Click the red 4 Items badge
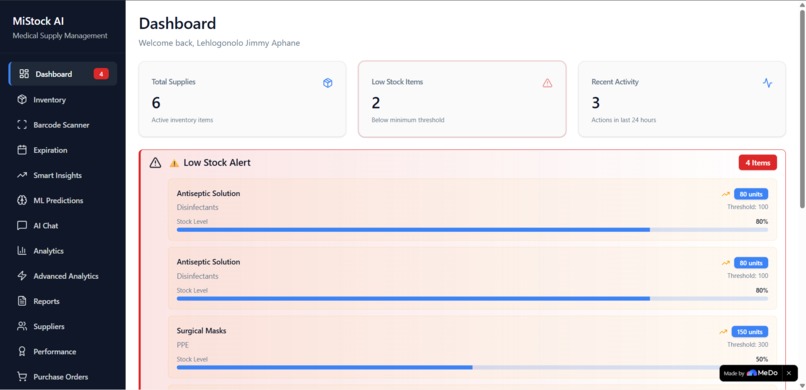Image resolution: width=806 pixels, height=390 pixels. pyautogui.click(x=758, y=162)
